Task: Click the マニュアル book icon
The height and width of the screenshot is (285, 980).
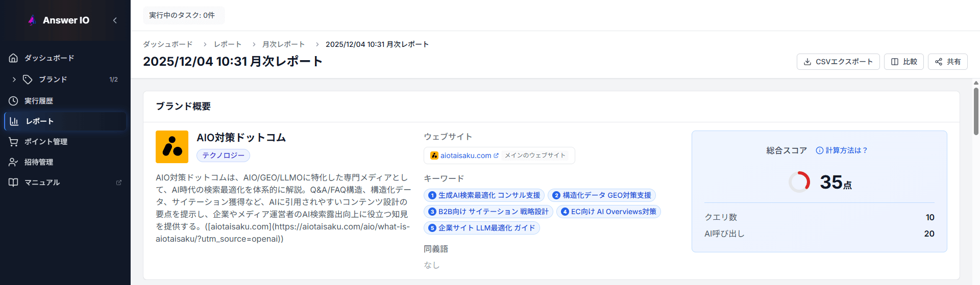Action: tap(13, 183)
